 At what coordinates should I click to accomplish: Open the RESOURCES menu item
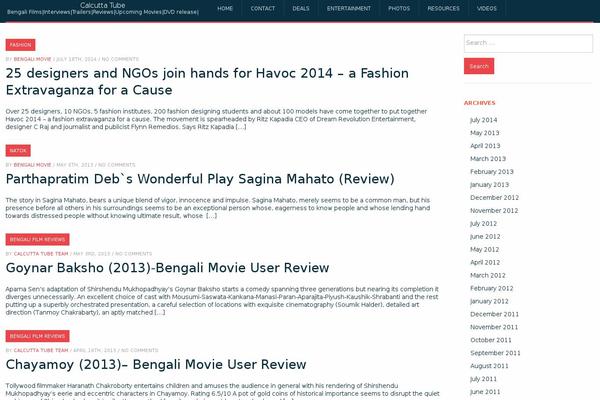click(x=443, y=8)
